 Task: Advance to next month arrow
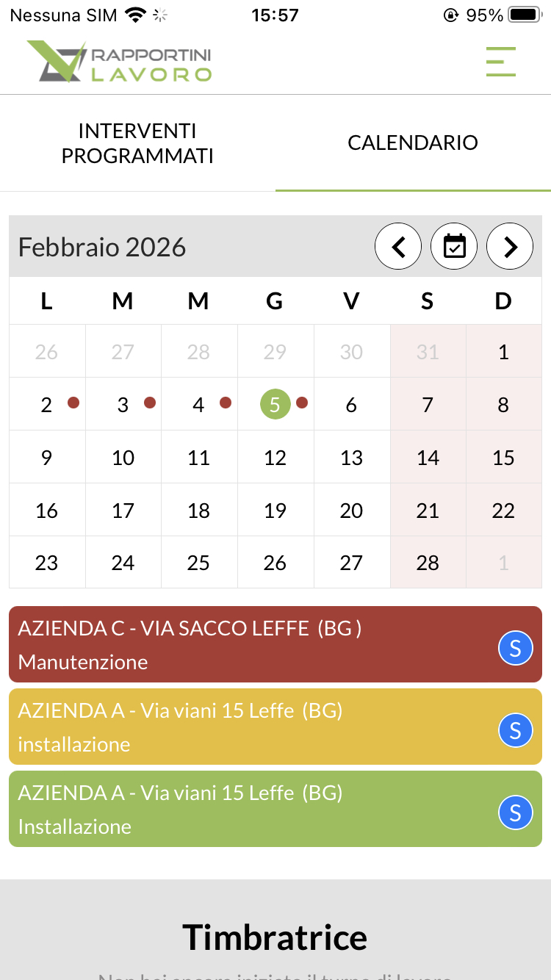pyautogui.click(x=510, y=247)
